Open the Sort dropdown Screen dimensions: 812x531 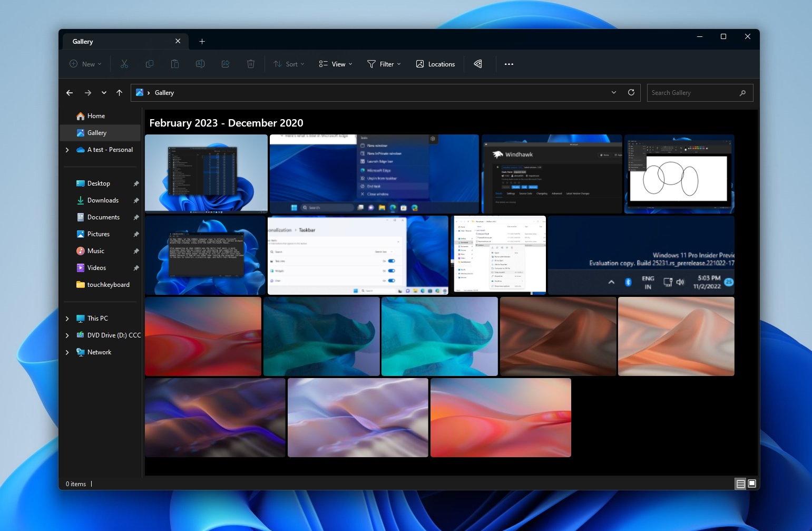point(288,64)
